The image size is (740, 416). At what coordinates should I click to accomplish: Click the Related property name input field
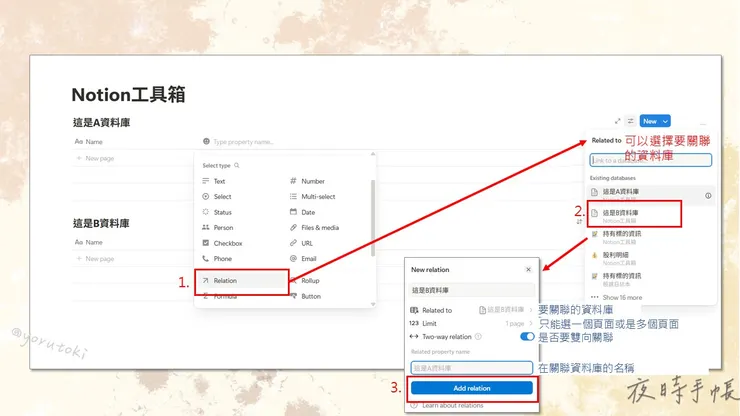pyautogui.click(x=472, y=368)
